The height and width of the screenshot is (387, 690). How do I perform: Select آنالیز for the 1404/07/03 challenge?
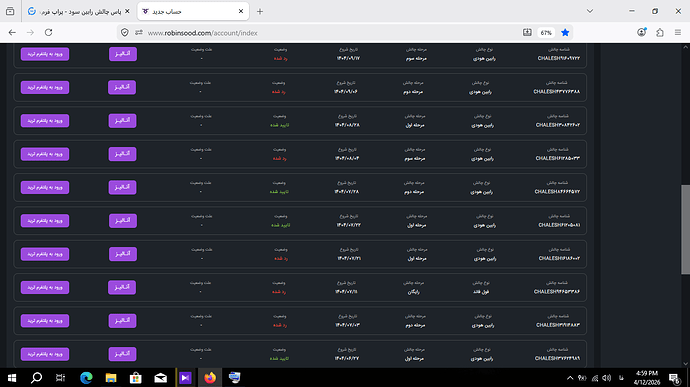coord(122,321)
